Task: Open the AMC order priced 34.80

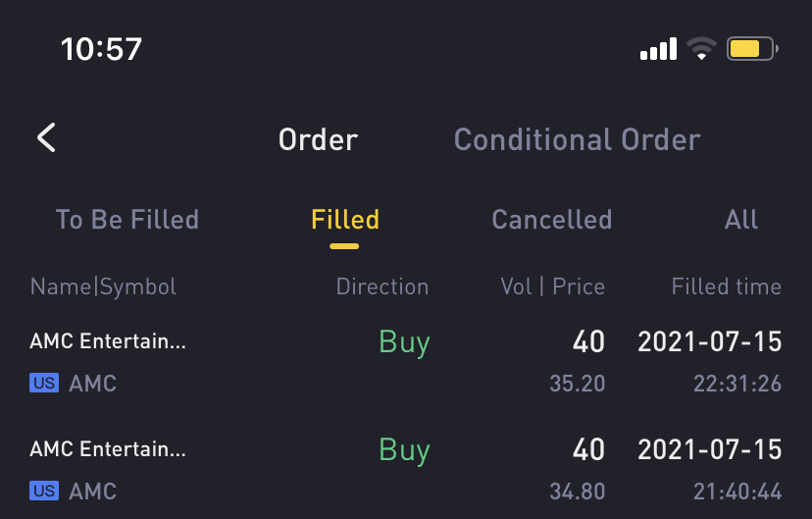Action: (406, 469)
